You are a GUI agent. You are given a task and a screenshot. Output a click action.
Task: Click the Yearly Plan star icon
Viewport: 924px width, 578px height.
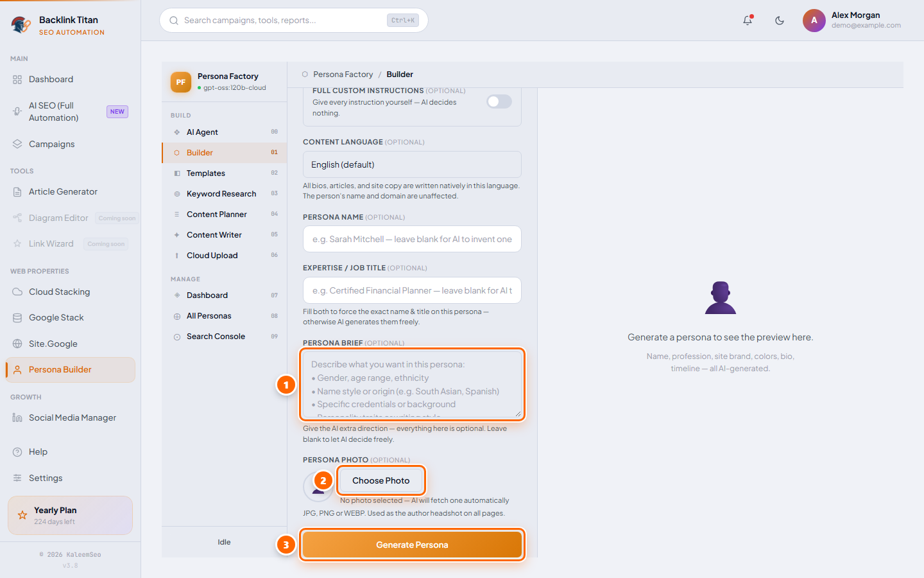(22, 515)
